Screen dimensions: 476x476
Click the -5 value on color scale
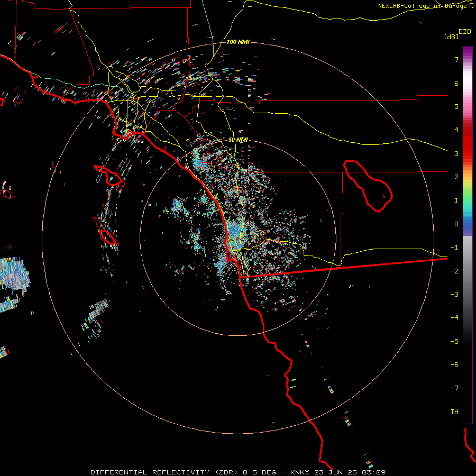click(454, 341)
